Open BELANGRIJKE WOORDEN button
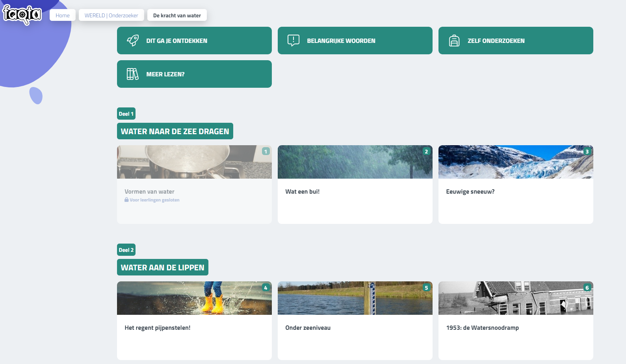 (x=355, y=41)
